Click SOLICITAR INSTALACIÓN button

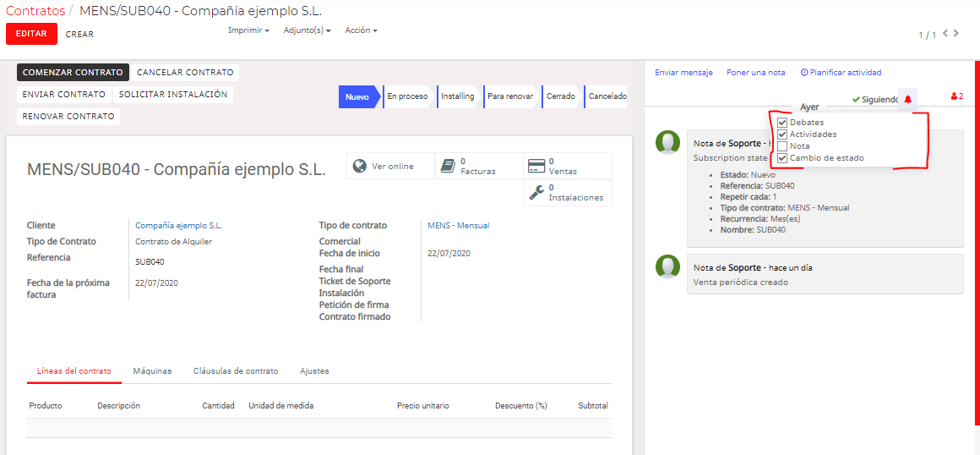[x=173, y=95]
